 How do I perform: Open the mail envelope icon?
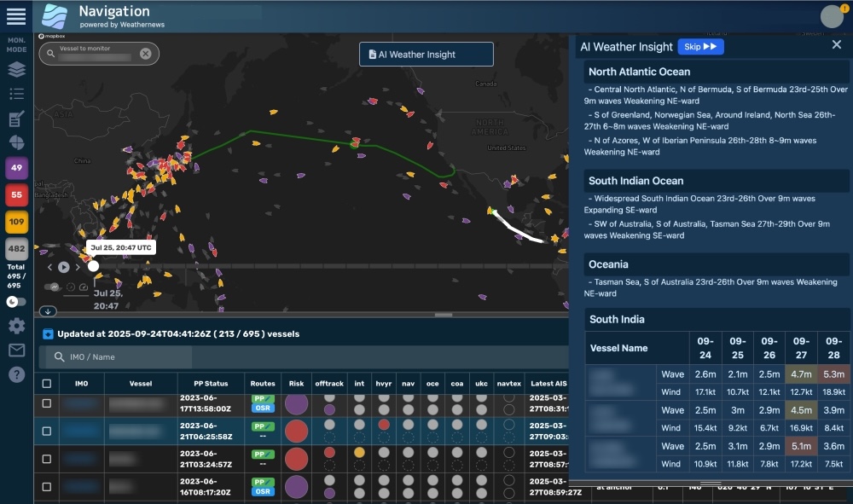(x=16, y=350)
